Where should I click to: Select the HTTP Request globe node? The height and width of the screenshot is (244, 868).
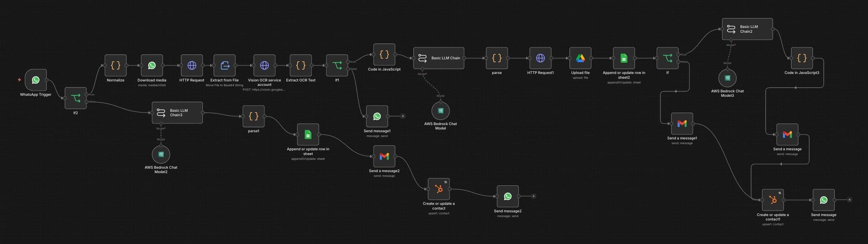click(x=192, y=66)
